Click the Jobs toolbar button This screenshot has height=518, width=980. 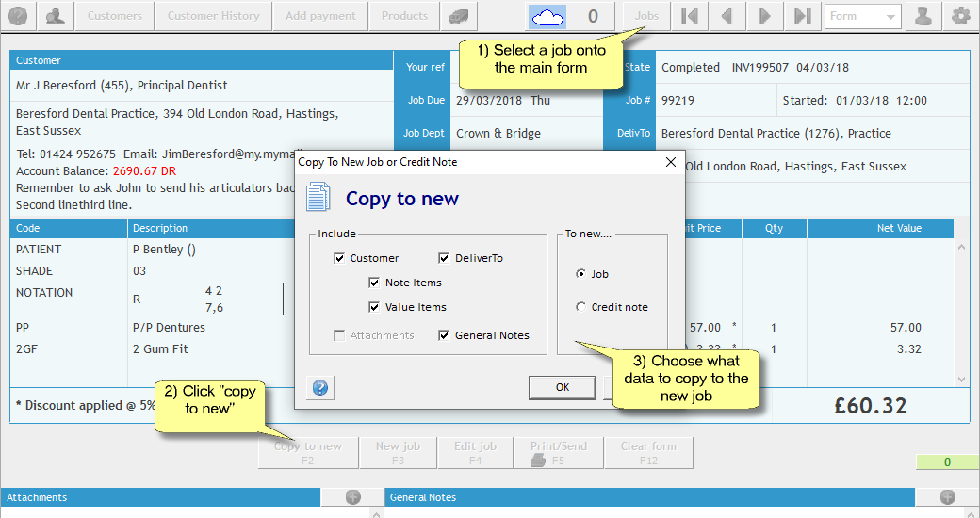tap(646, 16)
